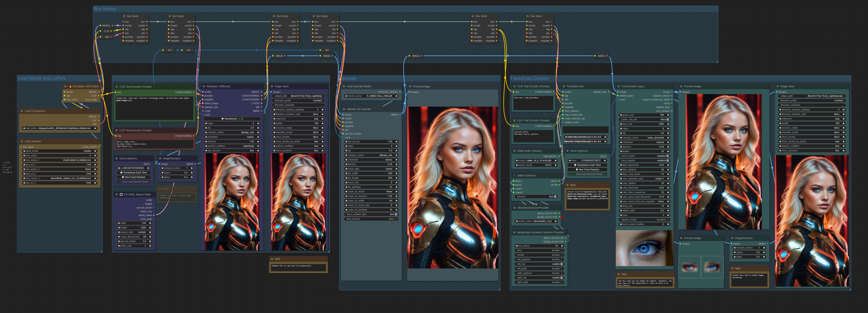
Task: Click the Face/Eyes Detailer group title
Action: (529, 78)
